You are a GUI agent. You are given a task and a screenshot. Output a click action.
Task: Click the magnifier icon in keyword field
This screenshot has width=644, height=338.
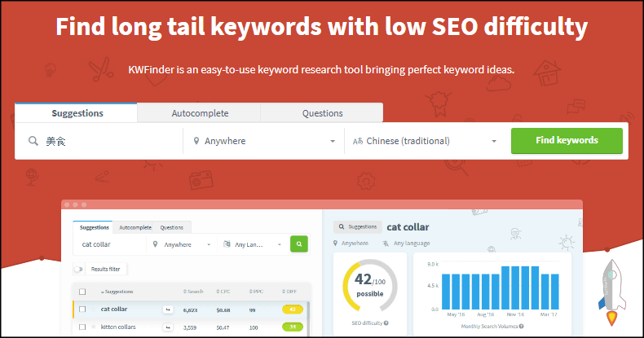click(x=33, y=141)
